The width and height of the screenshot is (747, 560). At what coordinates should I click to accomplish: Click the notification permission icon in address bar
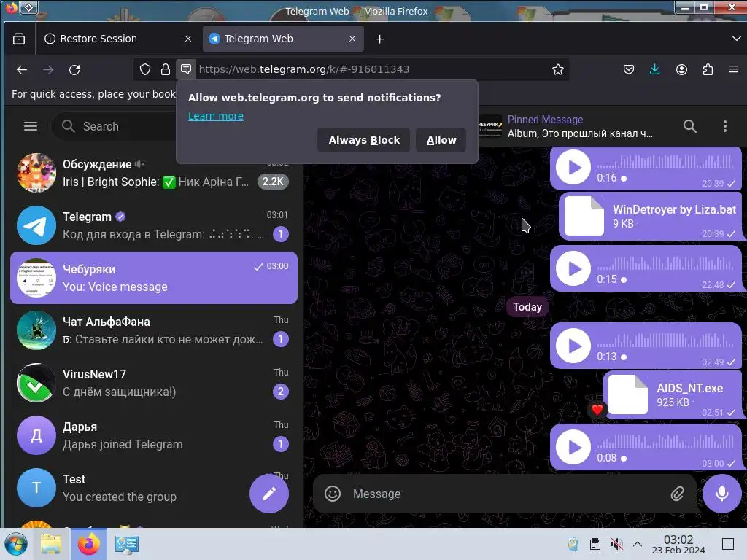click(x=186, y=69)
